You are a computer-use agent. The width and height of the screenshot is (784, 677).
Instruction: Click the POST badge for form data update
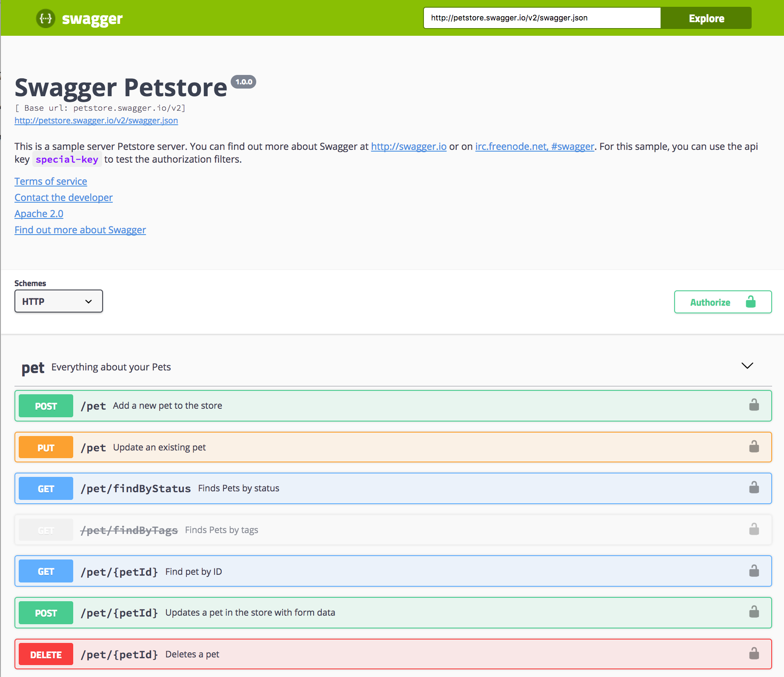click(x=46, y=613)
